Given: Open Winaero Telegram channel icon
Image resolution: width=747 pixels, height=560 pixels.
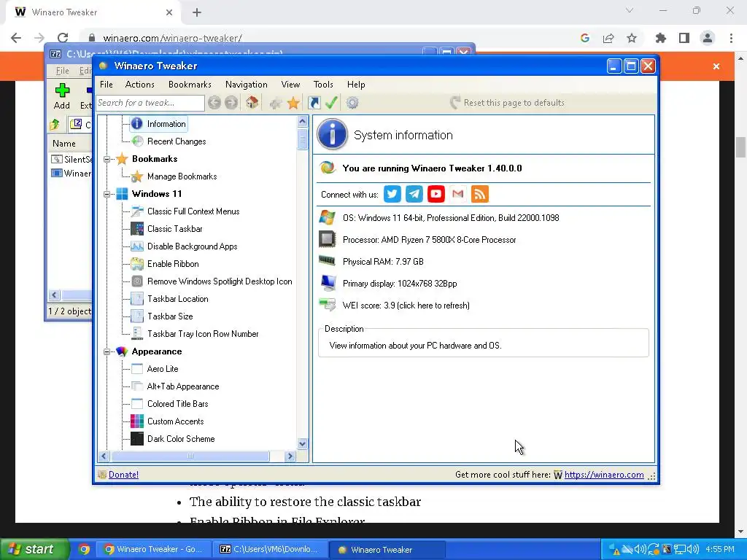Looking at the screenshot, I should [x=414, y=194].
